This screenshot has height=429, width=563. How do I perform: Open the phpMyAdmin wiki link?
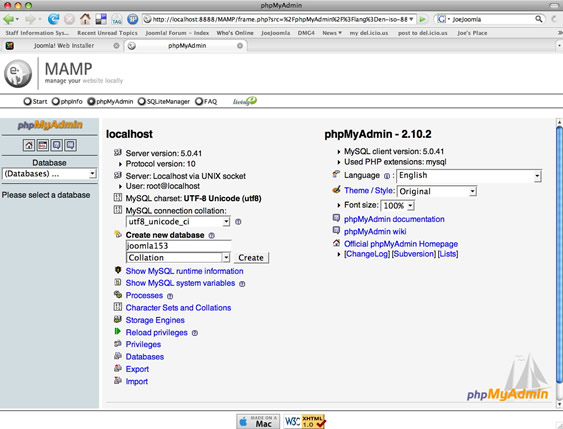(x=375, y=232)
